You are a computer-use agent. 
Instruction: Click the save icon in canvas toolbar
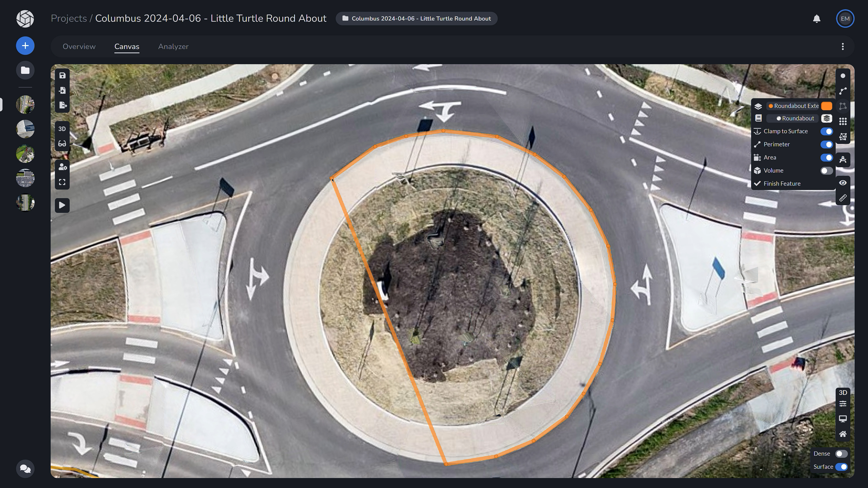point(62,75)
